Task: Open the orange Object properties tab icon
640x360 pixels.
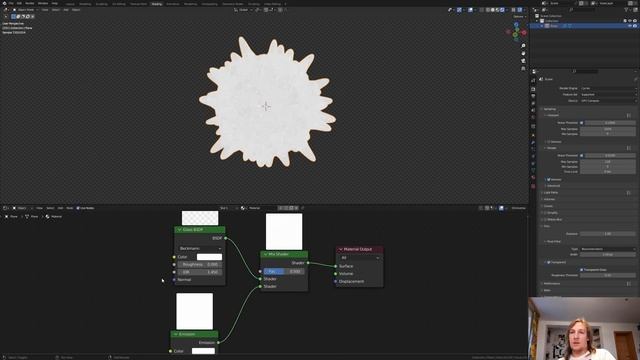Action: pos(533,135)
